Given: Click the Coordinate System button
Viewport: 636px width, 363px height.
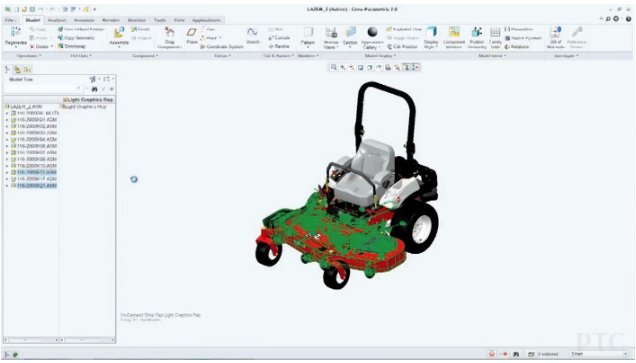Looking at the screenshot, I should 222,47.
